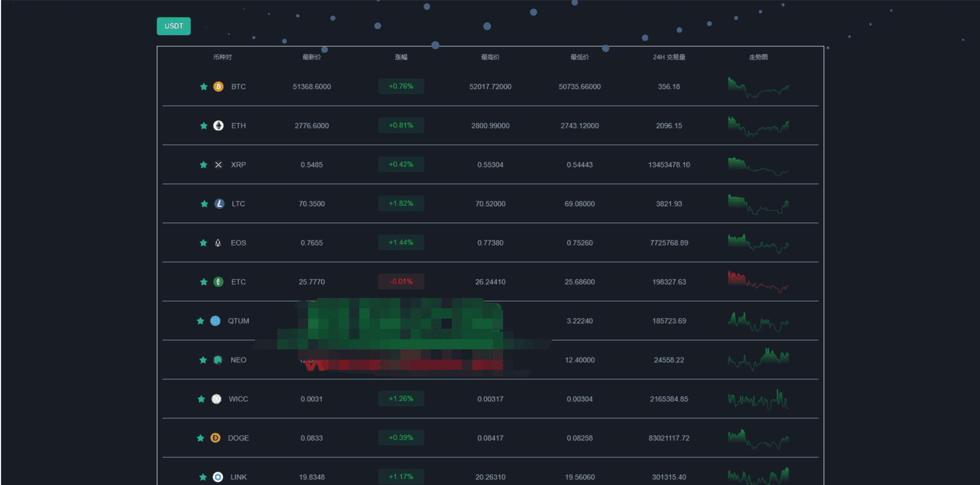This screenshot has height=485, width=980.
Task: Open the ETC red trend sparkline
Action: pyautogui.click(x=758, y=282)
